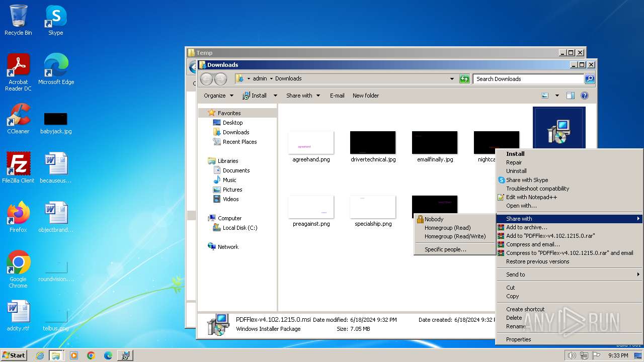Viewport: 644px width, 362px height.
Task: Select telbus.png desktop file
Action: [x=56, y=320]
